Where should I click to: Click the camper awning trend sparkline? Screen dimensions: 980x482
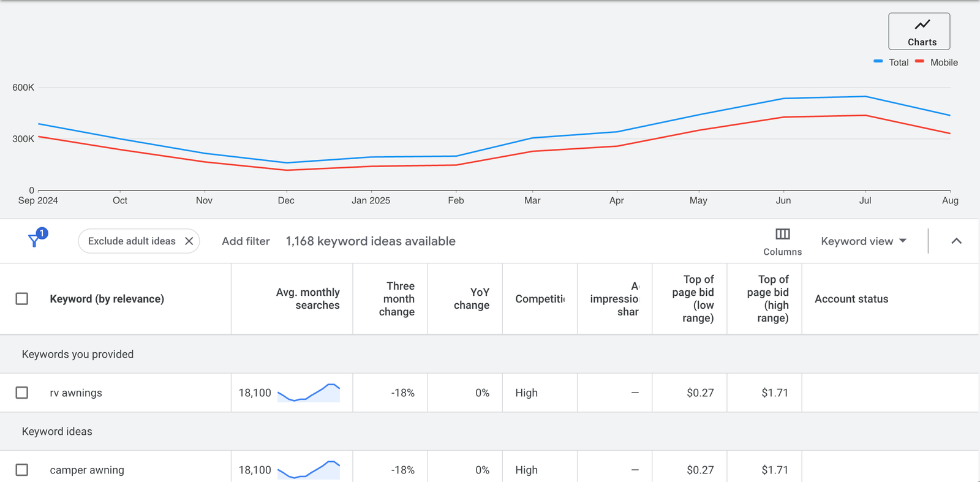tap(309, 470)
